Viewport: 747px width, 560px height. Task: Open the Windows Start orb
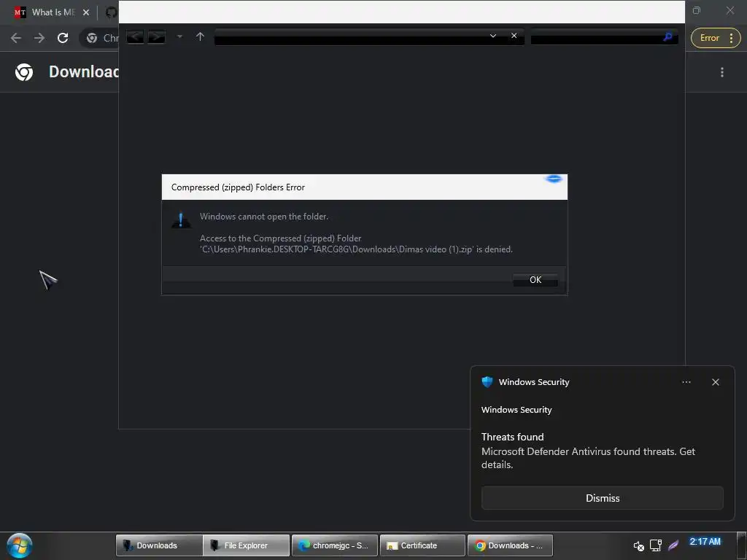pos(20,545)
